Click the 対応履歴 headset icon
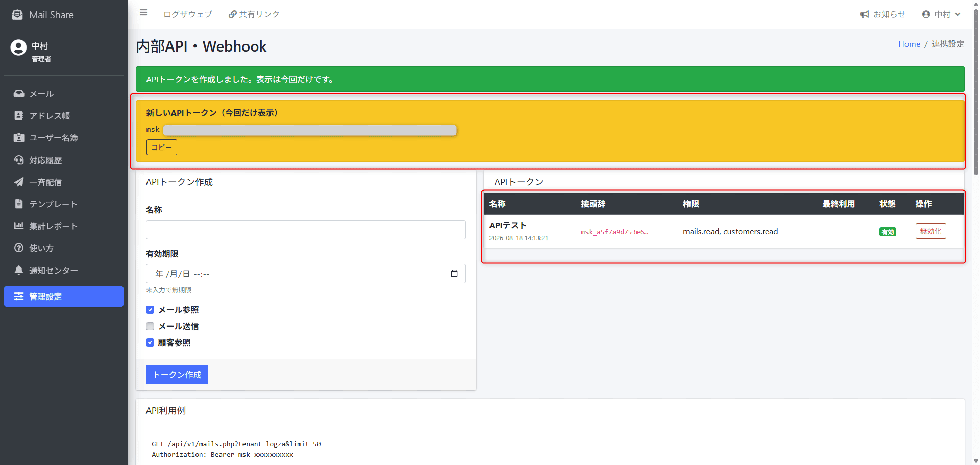This screenshot has width=980, height=465. [x=19, y=160]
